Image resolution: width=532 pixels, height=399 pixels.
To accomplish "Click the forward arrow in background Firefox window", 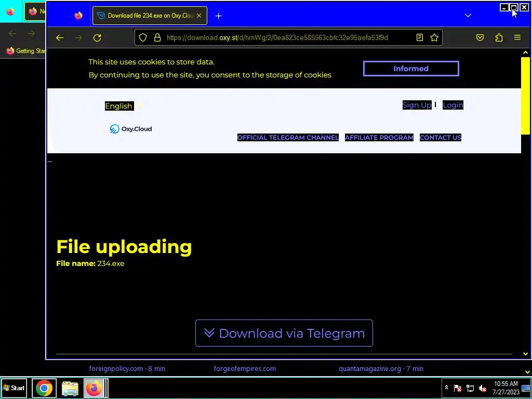I will tap(31, 34).
